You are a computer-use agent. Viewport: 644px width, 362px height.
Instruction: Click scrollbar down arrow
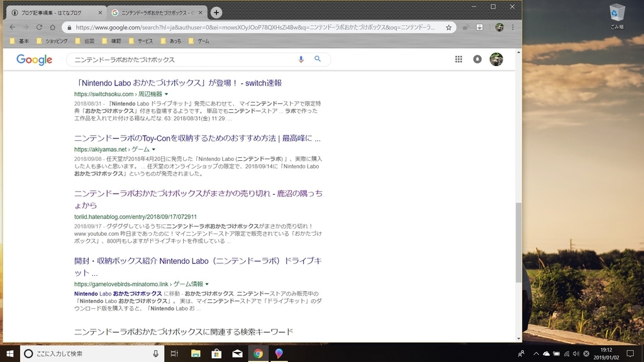coord(518,339)
